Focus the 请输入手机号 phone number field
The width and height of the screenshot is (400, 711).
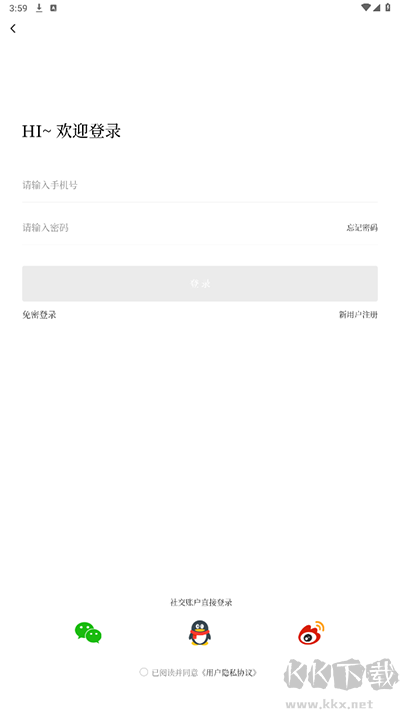pyautogui.click(x=200, y=185)
